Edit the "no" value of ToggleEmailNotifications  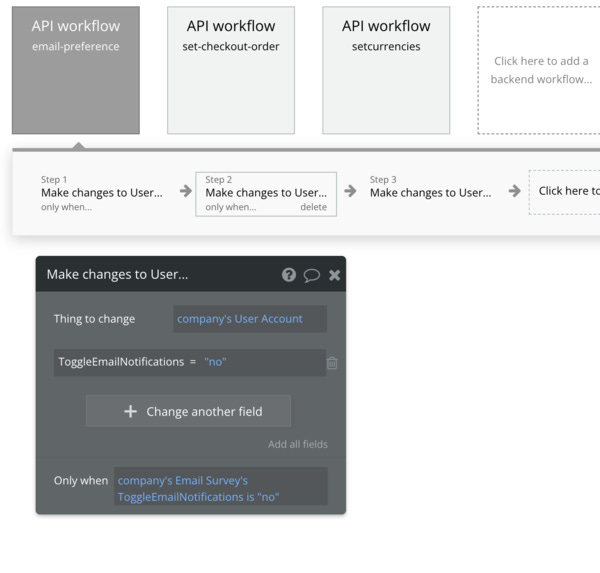pos(215,362)
